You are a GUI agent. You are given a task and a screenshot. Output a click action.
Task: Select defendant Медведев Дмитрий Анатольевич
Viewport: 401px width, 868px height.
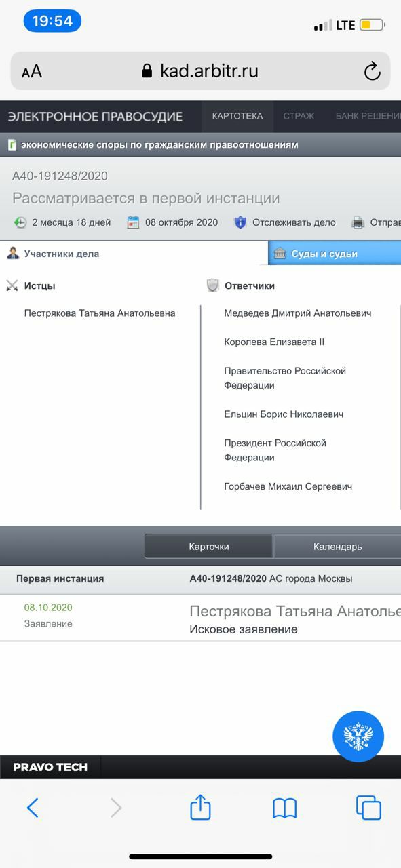coord(298,313)
